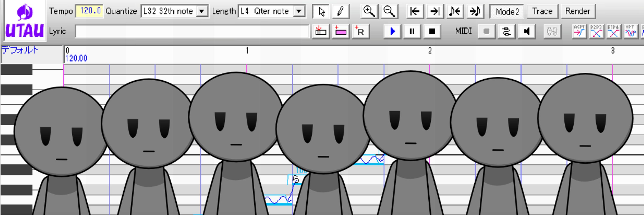Jump to end of the track

point(435,11)
